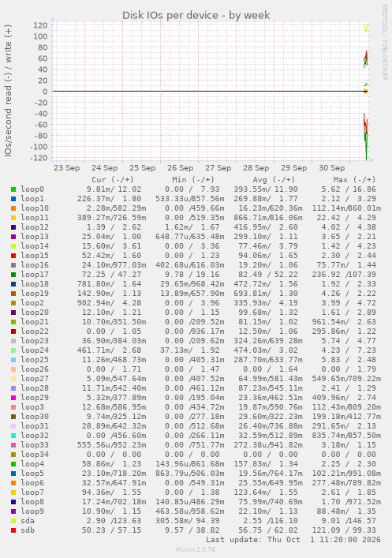Click the 'loop2' legend label

tap(32, 303)
